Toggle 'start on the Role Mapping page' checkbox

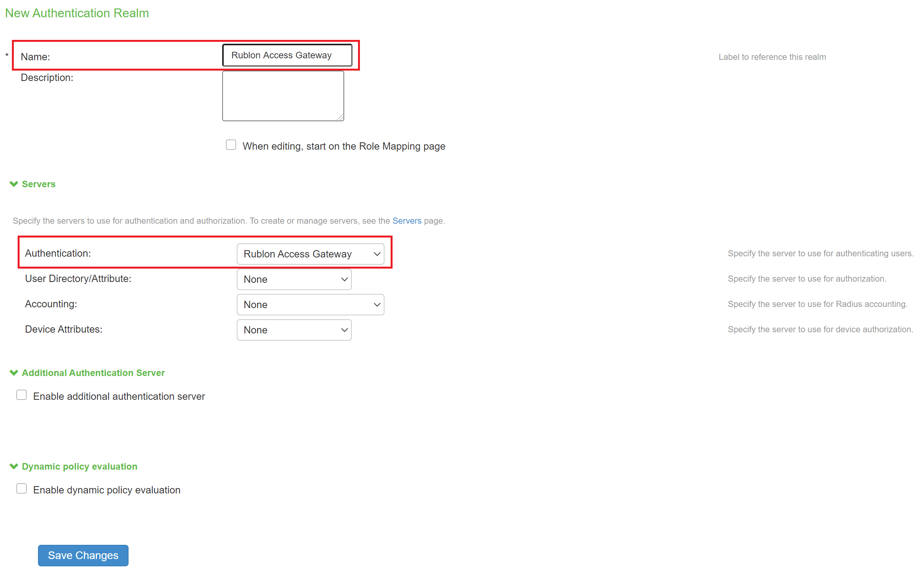click(x=231, y=145)
